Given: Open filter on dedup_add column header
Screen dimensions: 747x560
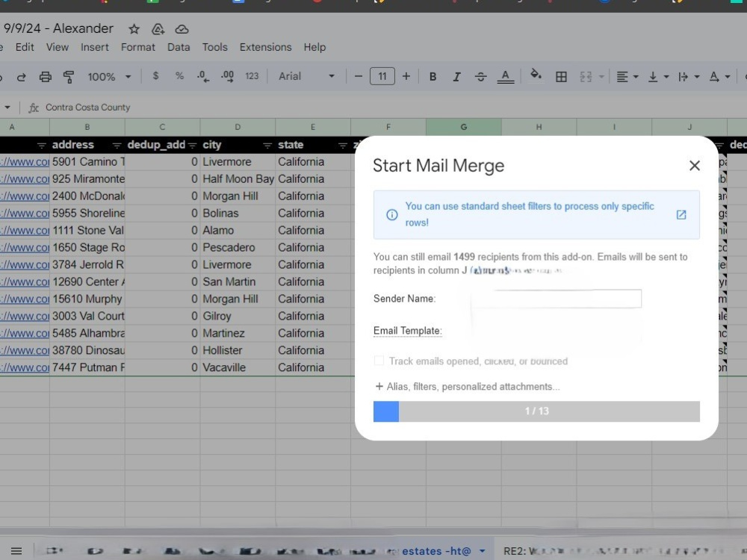Looking at the screenshot, I should pos(192,146).
